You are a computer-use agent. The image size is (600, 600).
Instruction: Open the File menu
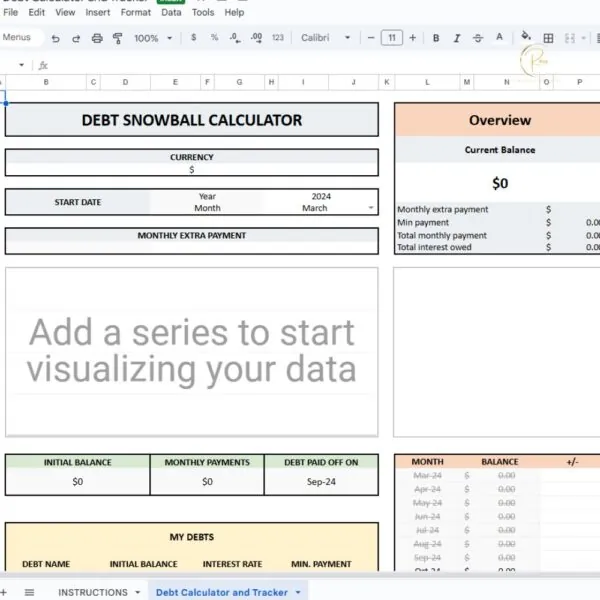click(10, 12)
